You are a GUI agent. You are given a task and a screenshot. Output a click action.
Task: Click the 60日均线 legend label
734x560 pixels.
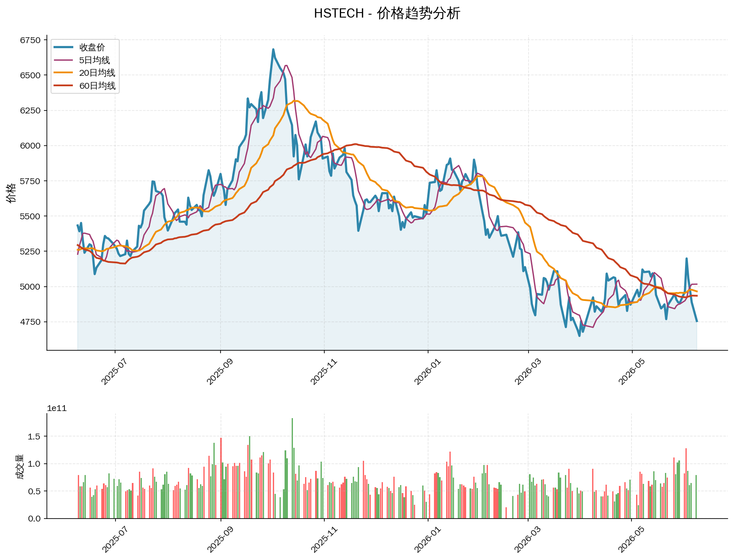pos(97,86)
